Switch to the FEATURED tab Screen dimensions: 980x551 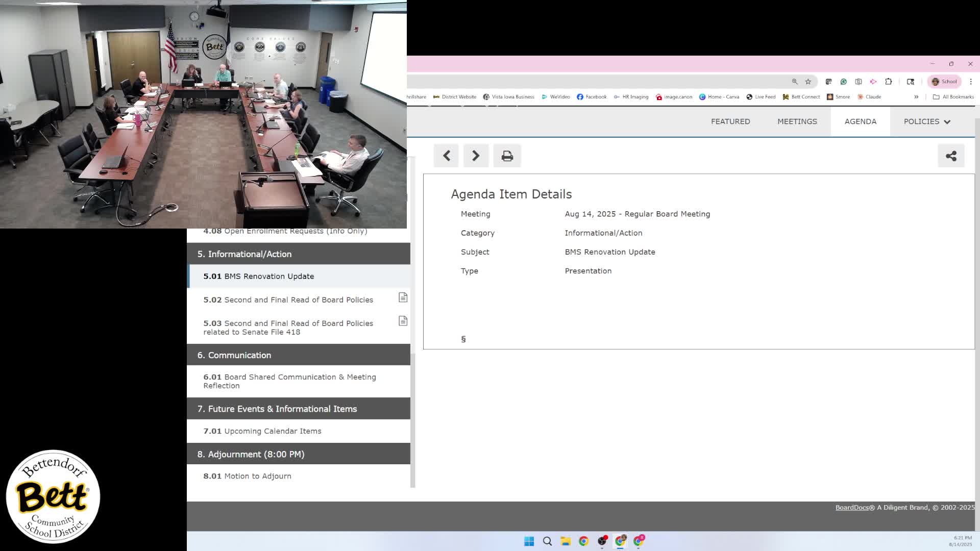tap(730, 121)
